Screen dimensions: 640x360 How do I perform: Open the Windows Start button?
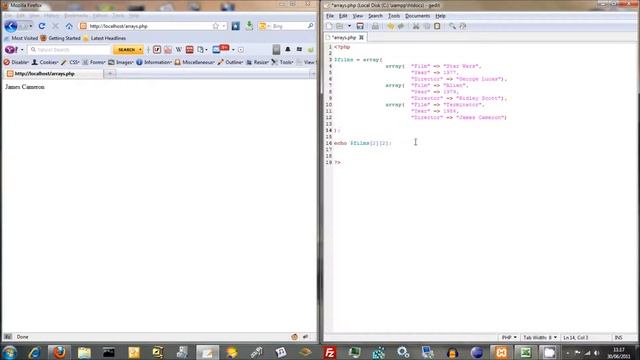pyautogui.click(x=9, y=352)
